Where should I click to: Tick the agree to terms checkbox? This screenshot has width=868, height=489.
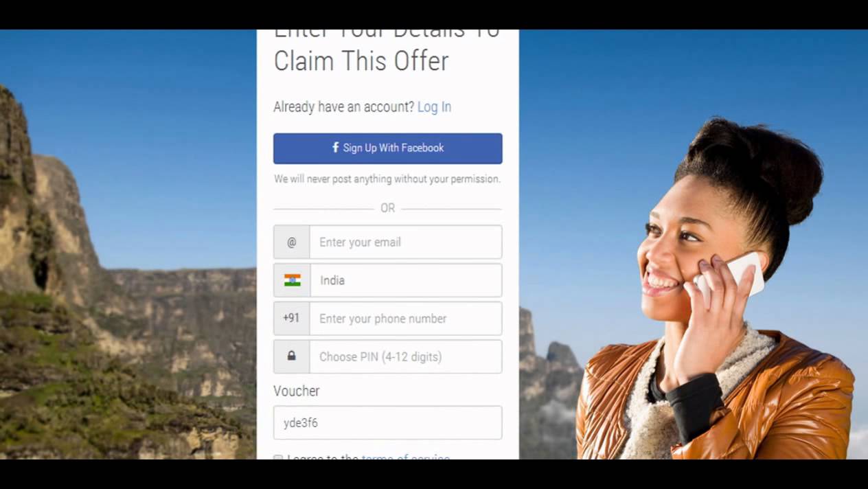tap(278, 457)
